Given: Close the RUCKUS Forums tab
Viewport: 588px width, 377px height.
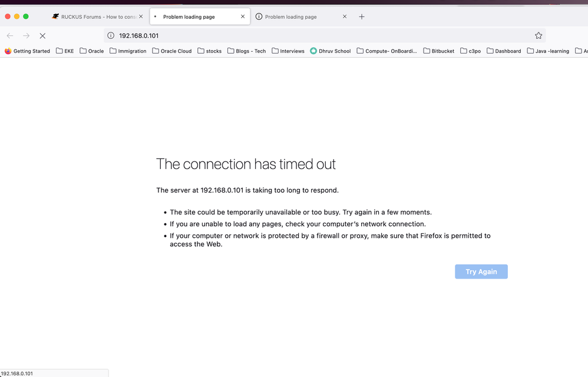Looking at the screenshot, I should [141, 16].
